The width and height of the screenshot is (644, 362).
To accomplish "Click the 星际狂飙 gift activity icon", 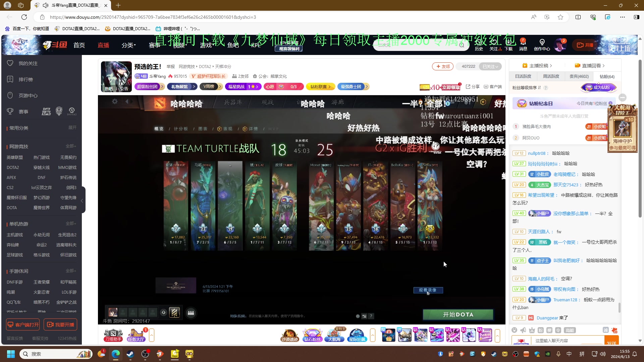I will pos(357,335).
